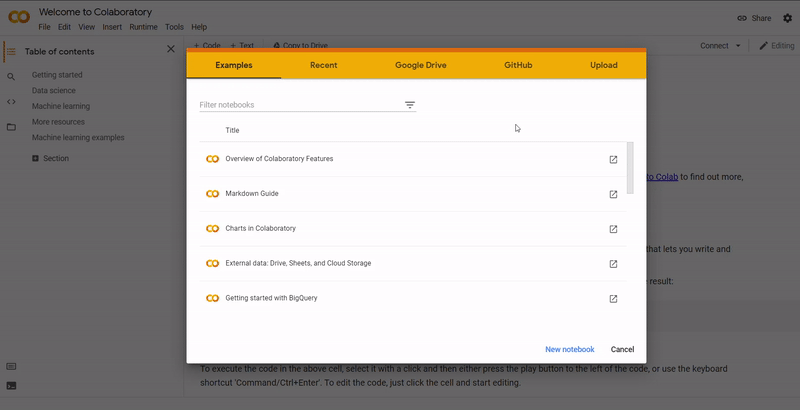Click the Colab logo beside Charts in Colaboratory

[212, 228]
